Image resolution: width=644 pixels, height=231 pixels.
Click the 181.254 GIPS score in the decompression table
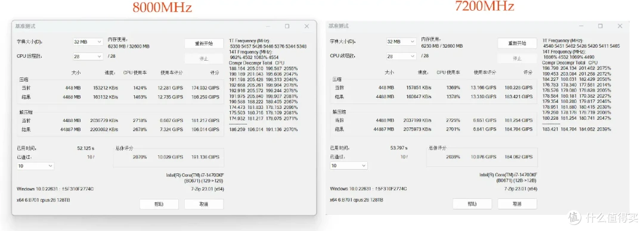tap(519, 120)
